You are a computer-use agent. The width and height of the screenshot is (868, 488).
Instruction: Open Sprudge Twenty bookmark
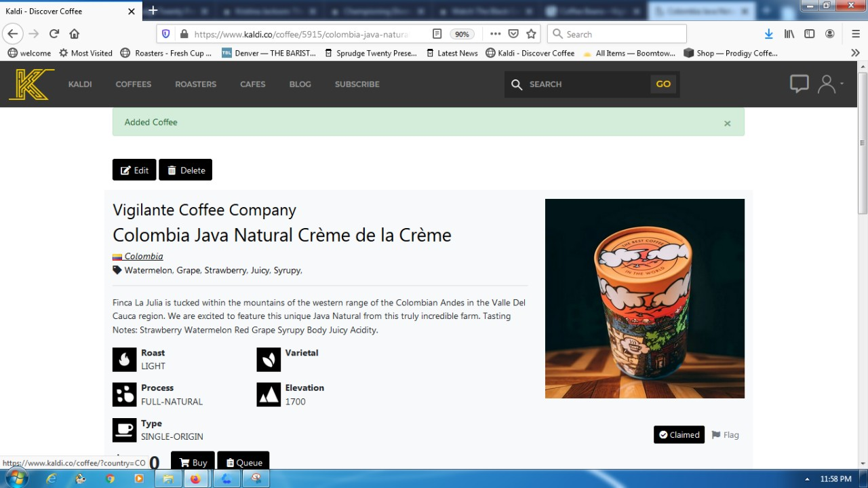370,53
